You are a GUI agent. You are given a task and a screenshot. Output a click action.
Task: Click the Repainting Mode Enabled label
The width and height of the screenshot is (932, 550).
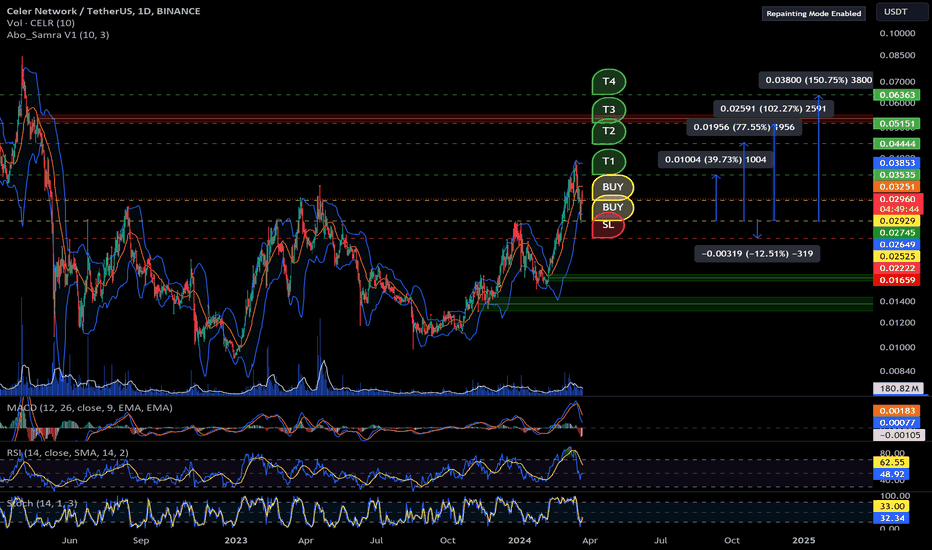point(813,13)
